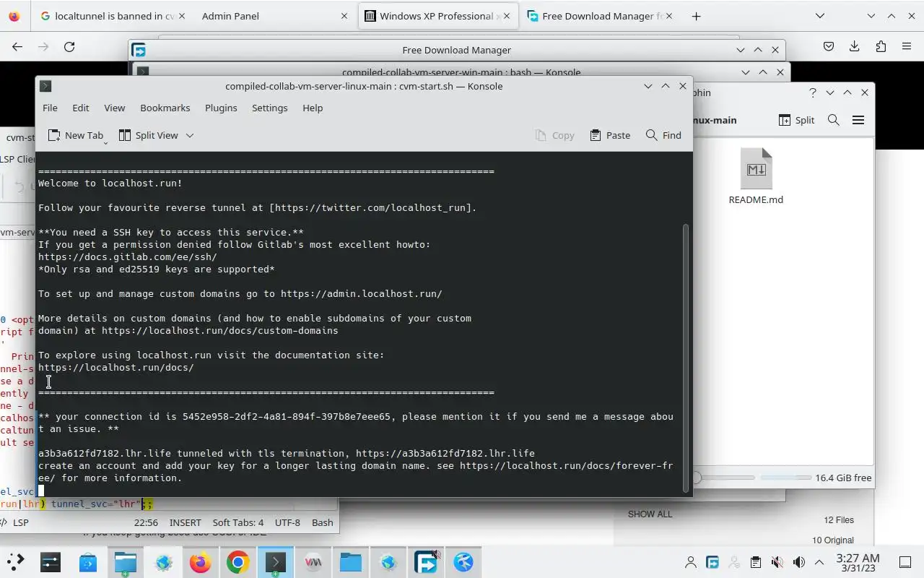Open the Konsole View menu
The height and width of the screenshot is (578, 924).
coord(114,108)
